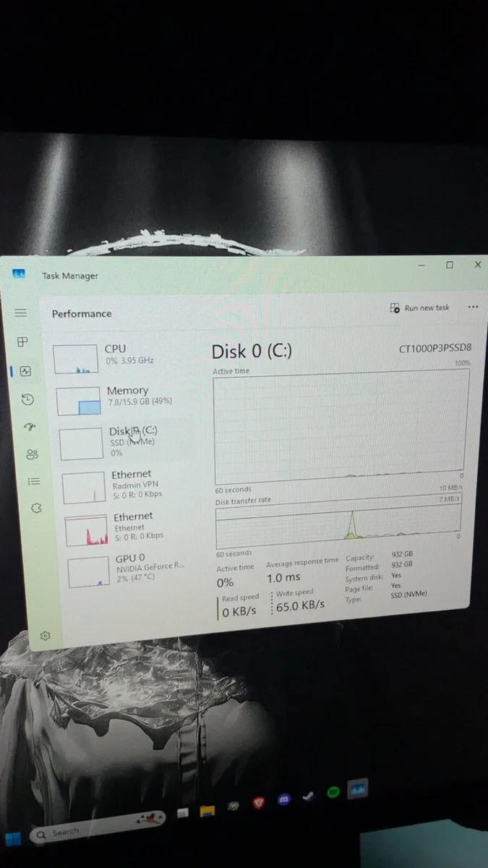The image size is (488, 868).
Task: Click the 0 KB/s read speed value
Action: pyautogui.click(x=239, y=612)
